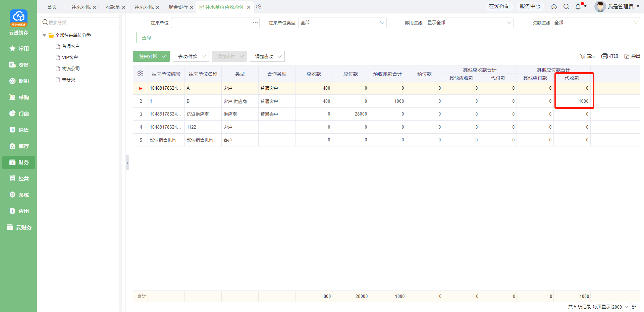Click the 预收账款合计 column header
The width and height of the screenshot is (644, 312).
[387, 74]
